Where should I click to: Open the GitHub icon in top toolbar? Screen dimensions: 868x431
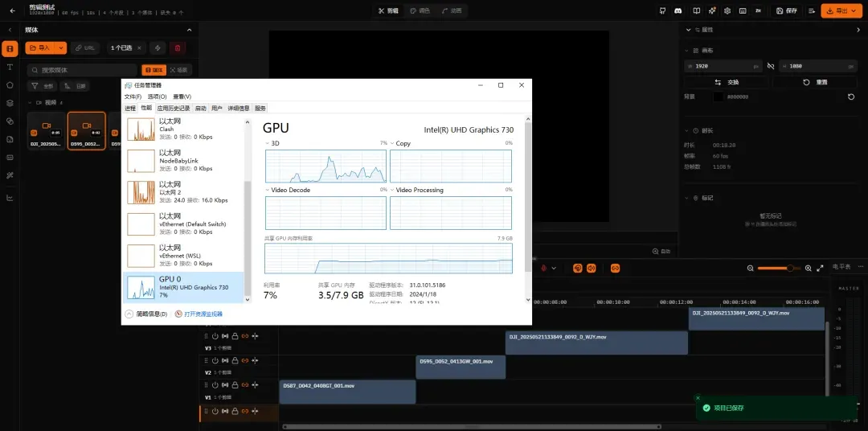pyautogui.click(x=662, y=10)
